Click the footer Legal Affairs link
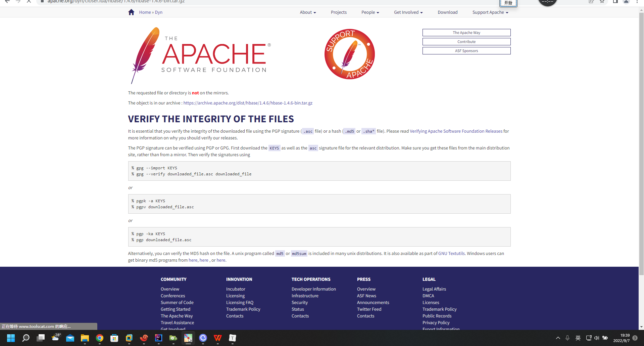644x346 pixels. click(434, 289)
